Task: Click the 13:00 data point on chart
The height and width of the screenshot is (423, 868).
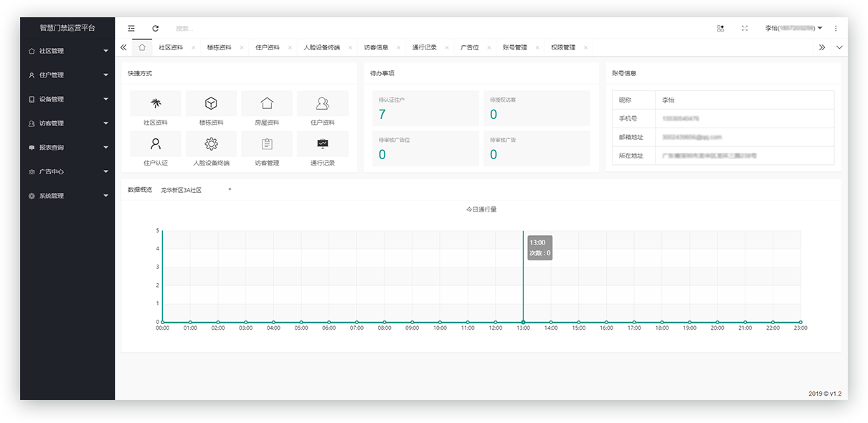Action: click(x=523, y=323)
